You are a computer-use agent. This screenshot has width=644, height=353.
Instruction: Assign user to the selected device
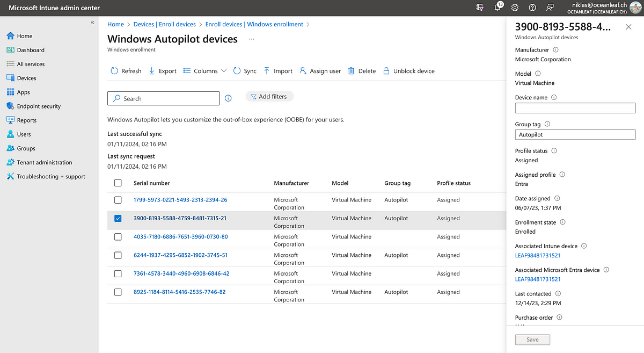(320, 71)
